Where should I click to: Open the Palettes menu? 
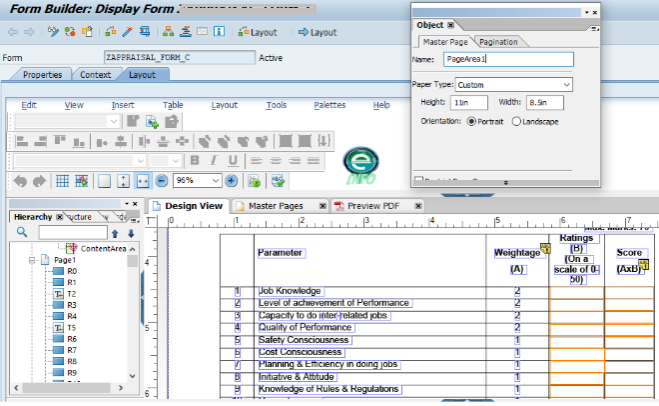tap(330, 105)
